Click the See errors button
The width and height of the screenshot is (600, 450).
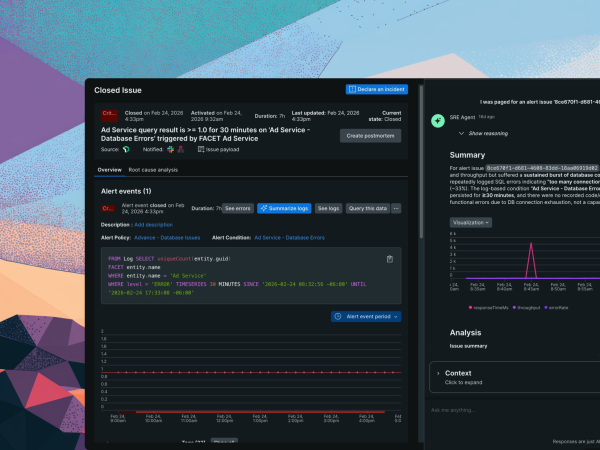[238, 209]
